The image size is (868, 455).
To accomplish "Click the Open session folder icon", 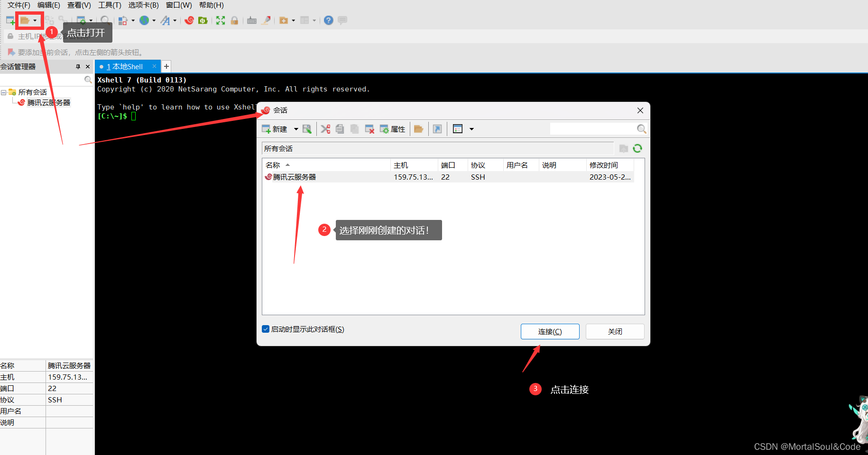I will (25, 20).
